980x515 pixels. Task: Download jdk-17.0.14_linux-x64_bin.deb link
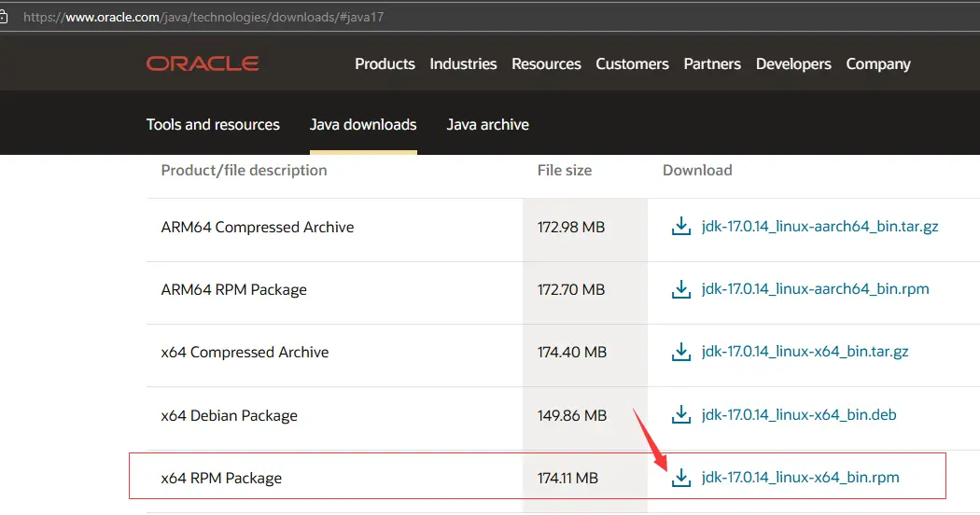pos(798,415)
